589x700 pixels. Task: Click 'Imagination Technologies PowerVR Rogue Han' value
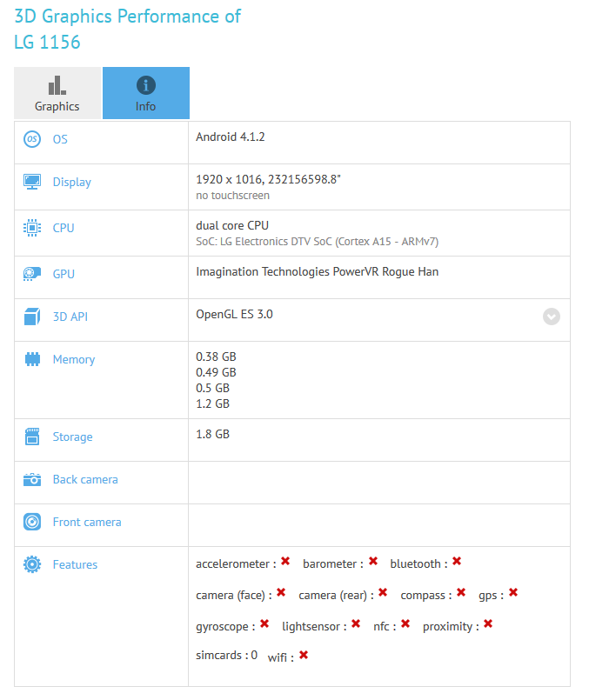(x=317, y=272)
